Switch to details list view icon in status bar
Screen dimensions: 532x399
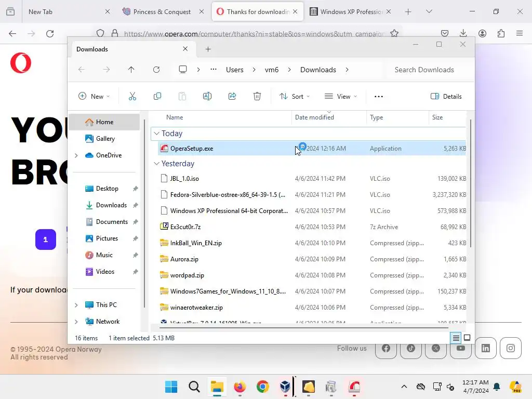click(x=456, y=338)
